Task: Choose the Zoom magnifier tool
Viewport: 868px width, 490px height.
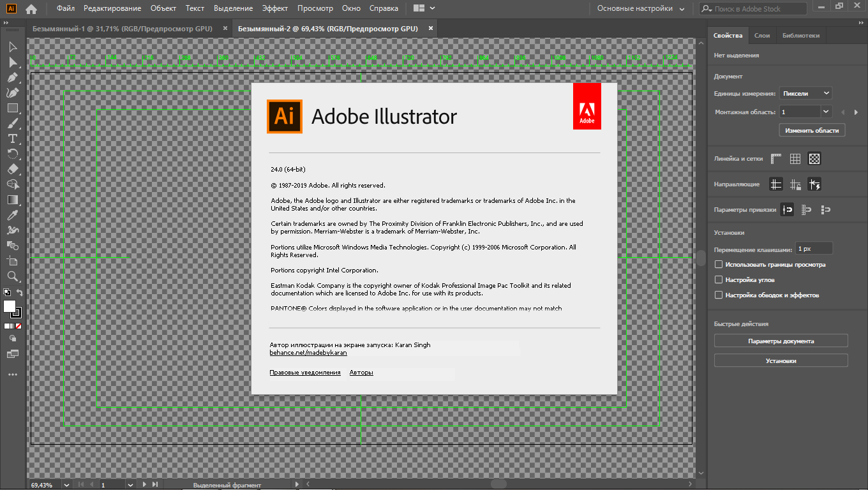Action: point(12,276)
